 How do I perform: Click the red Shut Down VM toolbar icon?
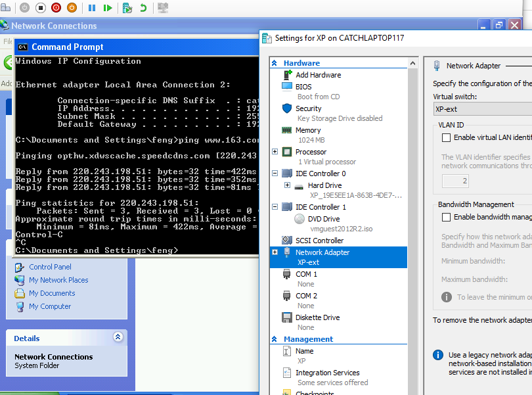[56, 8]
